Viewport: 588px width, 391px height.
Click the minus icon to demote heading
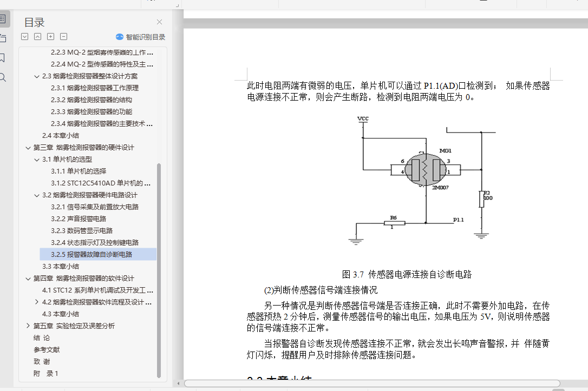click(x=64, y=36)
